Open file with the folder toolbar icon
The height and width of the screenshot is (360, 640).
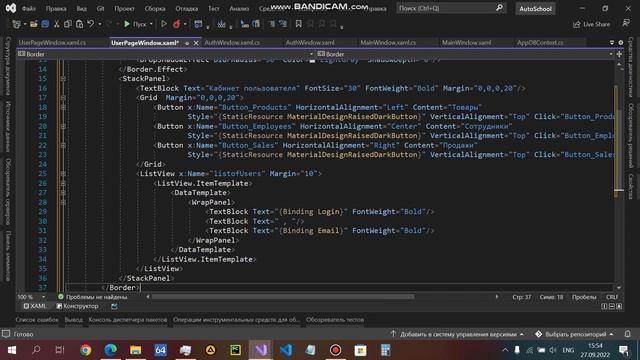33,24
